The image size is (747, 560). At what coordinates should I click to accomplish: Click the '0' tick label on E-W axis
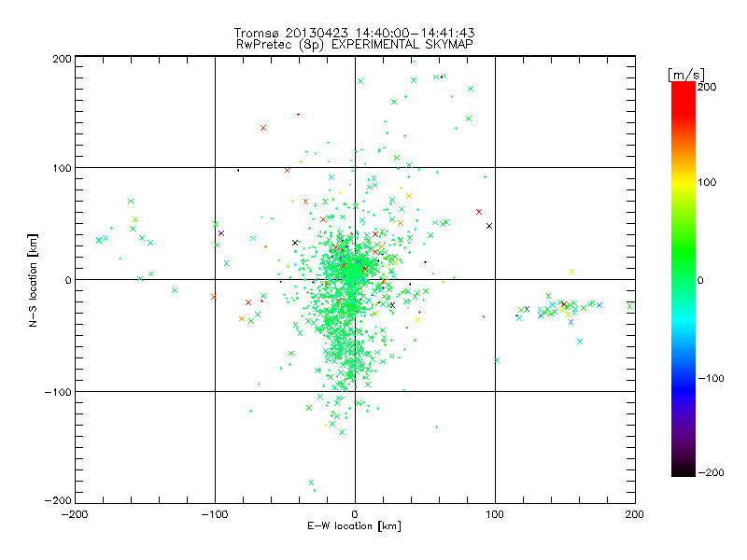355,514
